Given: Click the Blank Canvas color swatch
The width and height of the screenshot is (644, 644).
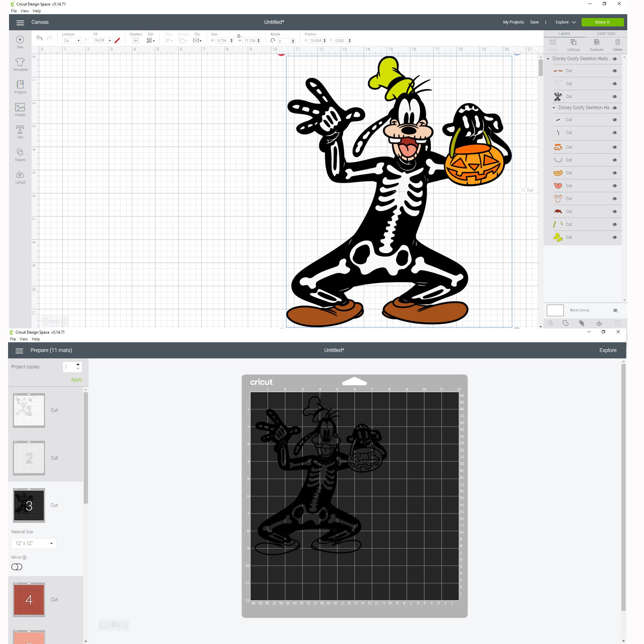Looking at the screenshot, I should [555, 310].
